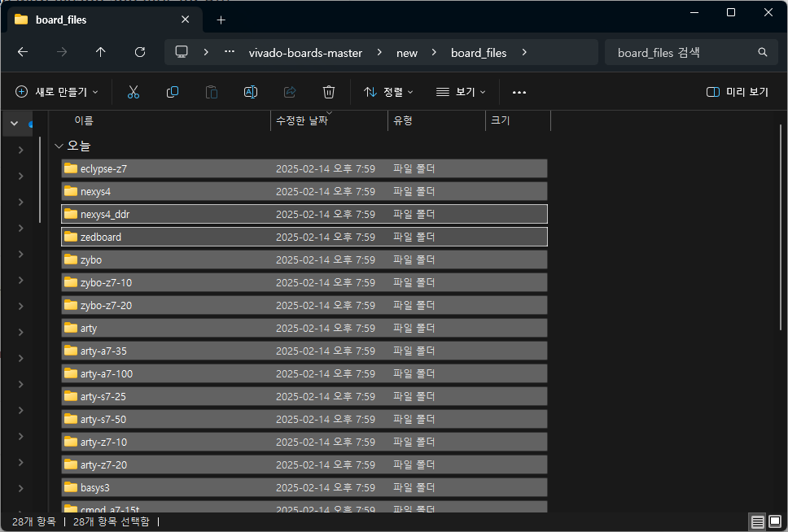Click the Paste clipboard icon

pos(212,92)
